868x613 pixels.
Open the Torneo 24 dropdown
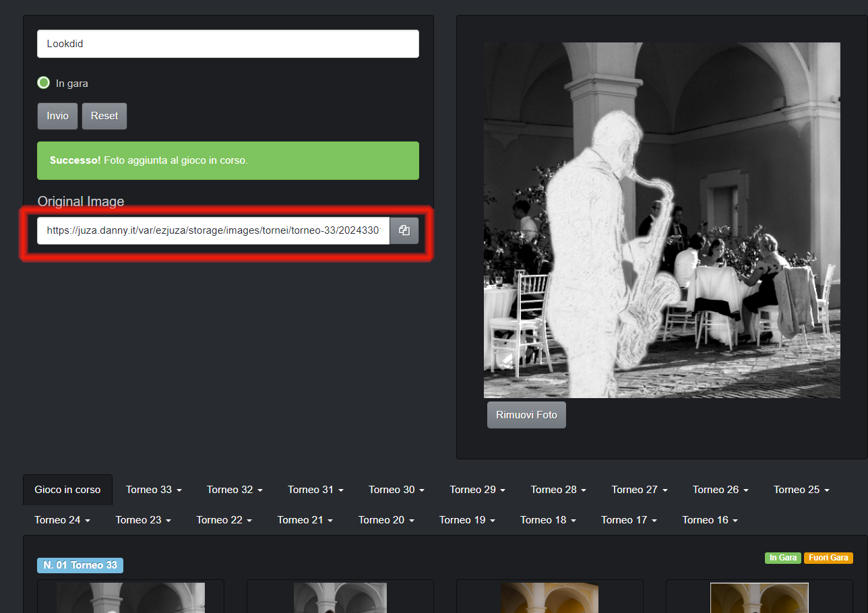[x=62, y=520]
